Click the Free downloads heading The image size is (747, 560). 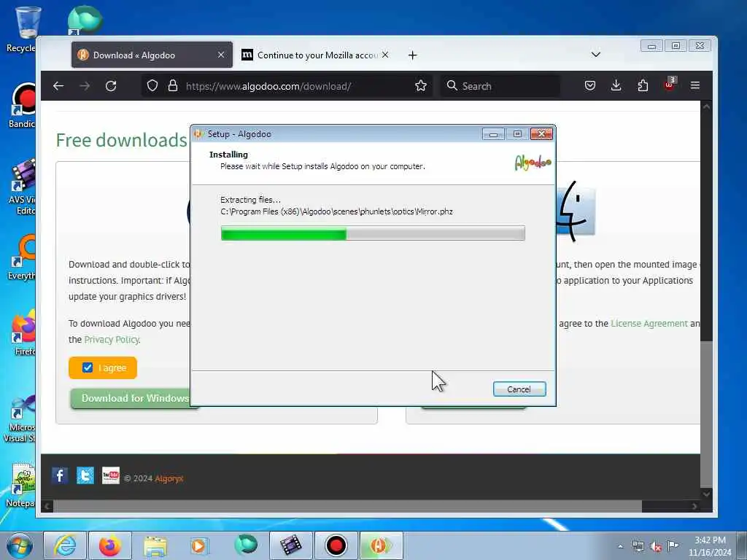[122, 140]
